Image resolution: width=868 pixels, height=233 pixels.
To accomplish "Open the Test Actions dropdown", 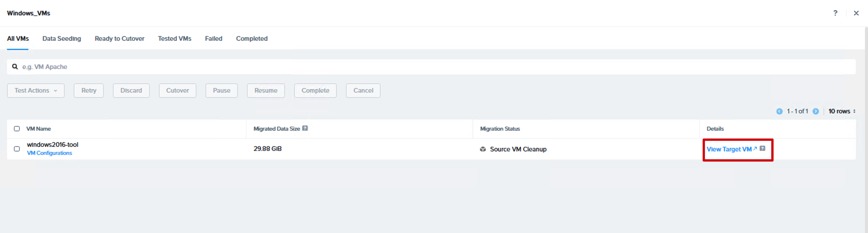I will coord(36,91).
